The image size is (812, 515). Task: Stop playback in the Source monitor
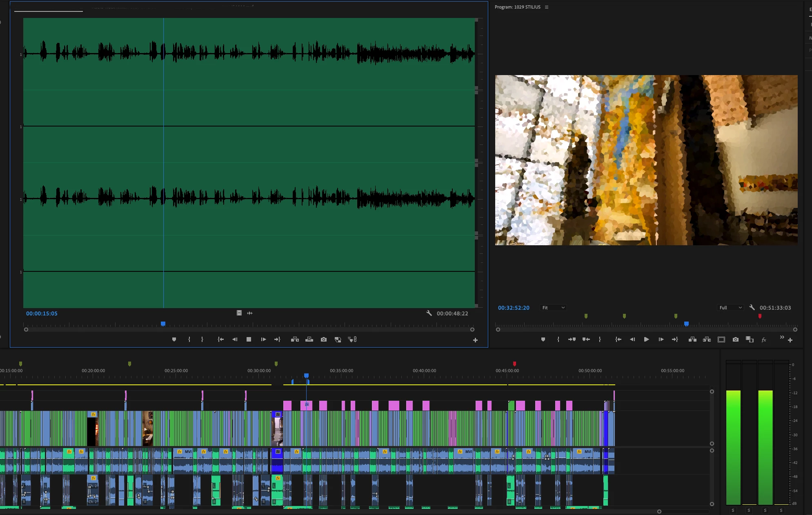(249, 340)
